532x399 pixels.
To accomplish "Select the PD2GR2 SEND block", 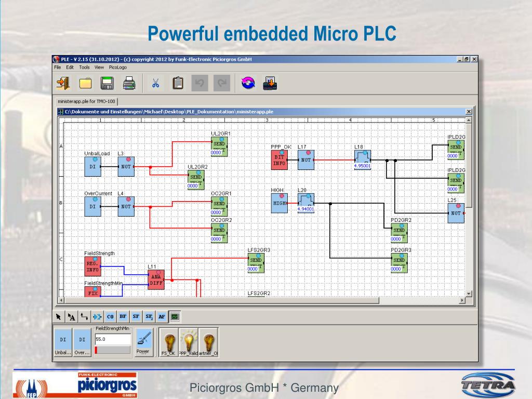I will click(x=399, y=233).
